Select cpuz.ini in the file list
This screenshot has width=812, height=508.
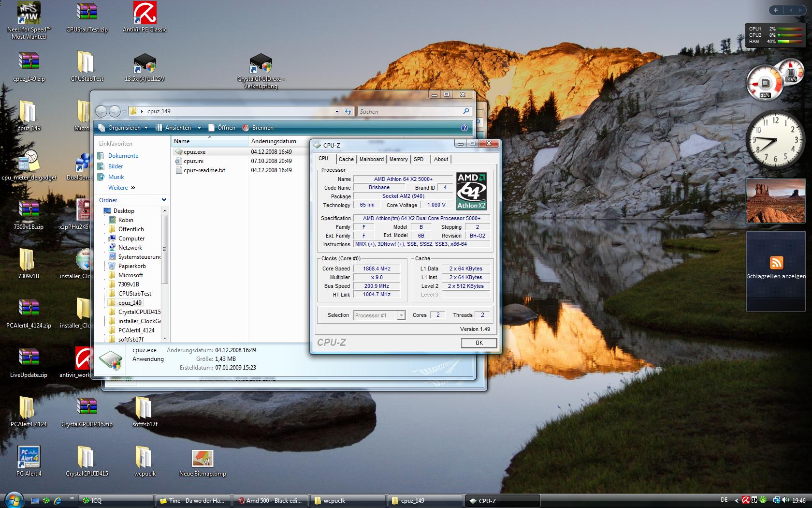[x=193, y=161]
